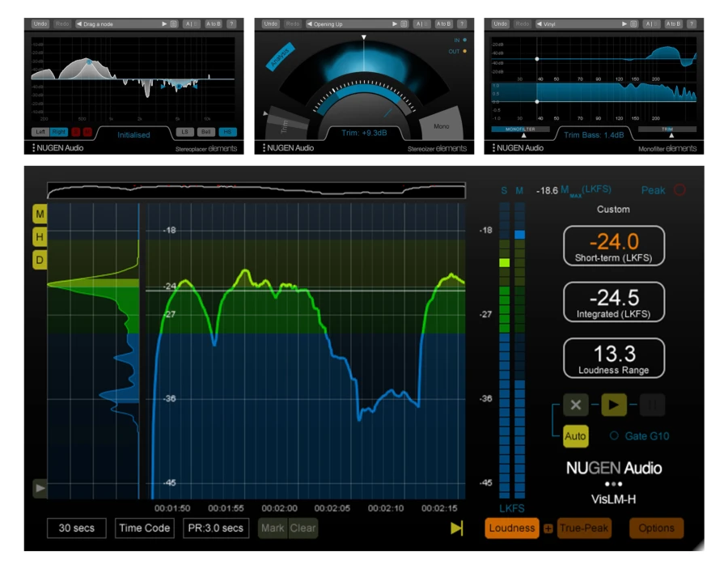
Task: Switch to the Loudness view tab
Action: pos(512,528)
